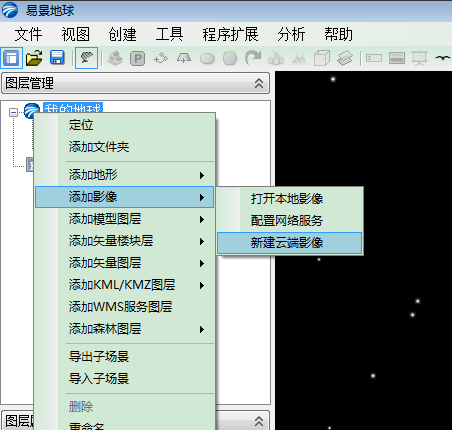Choose 添加文件夹 from context menu
Image resolution: width=452 pixels, height=430 pixels.
point(124,147)
